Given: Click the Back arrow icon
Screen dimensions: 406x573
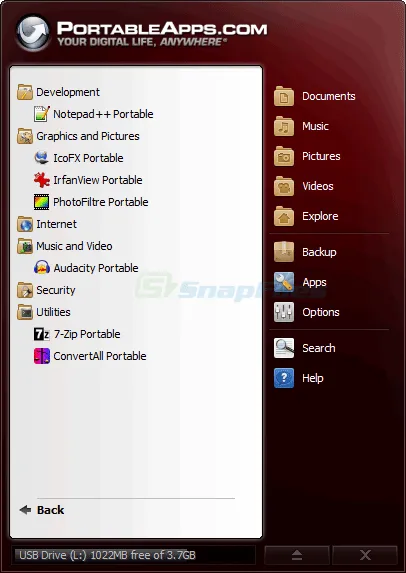Looking at the screenshot, I should click(x=25, y=510).
